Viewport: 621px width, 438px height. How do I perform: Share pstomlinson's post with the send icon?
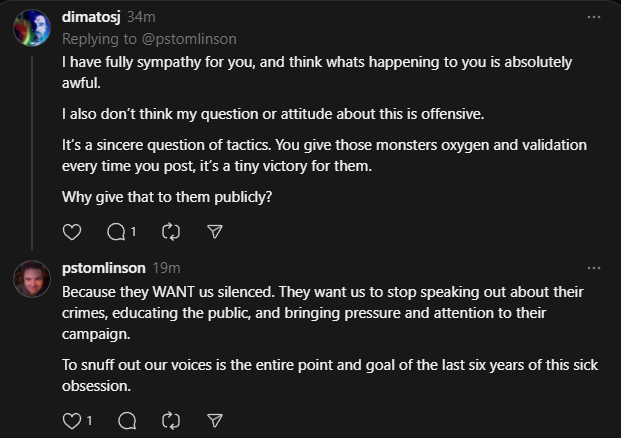215,421
